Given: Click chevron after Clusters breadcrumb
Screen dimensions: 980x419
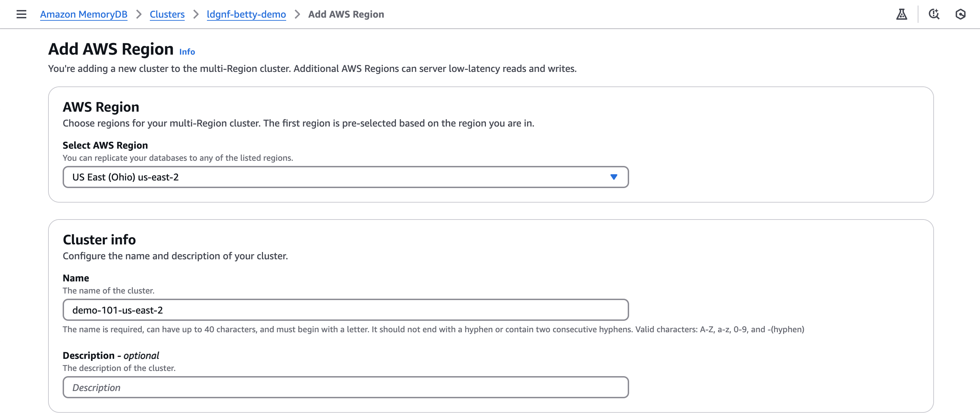Looking at the screenshot, I should (196, 14).
